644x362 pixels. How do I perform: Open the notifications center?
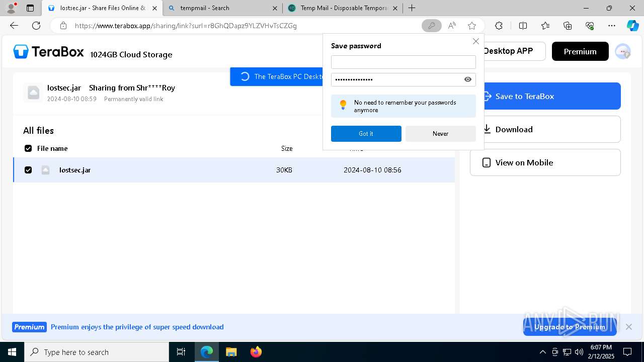pos(627,352)
